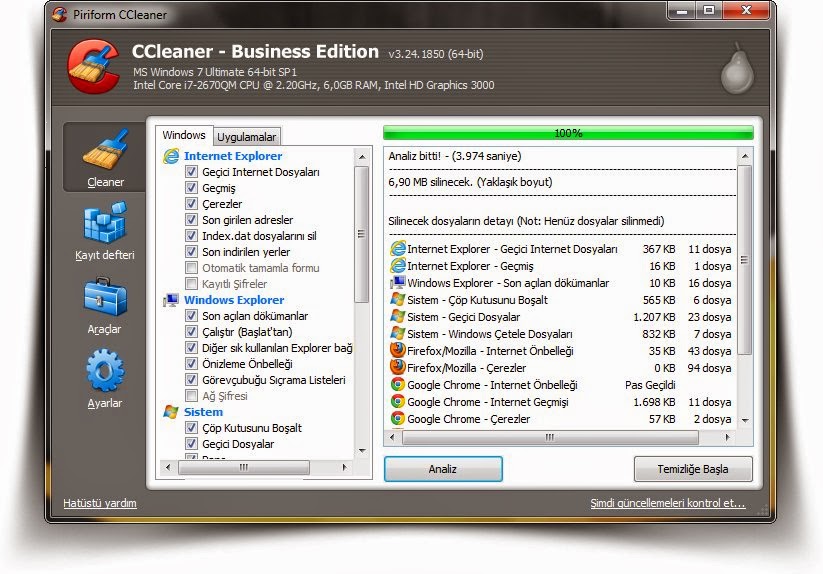Open Kayıt defteri registry cubes icon
Viewport: 823px width, 574px height.
click(105, 222)
